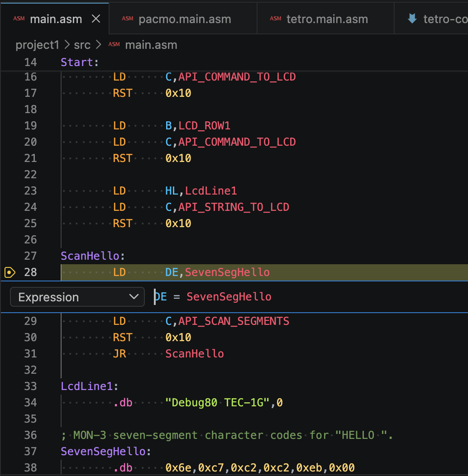Open the Expression breakpoint type dropdown

(77, 297)
